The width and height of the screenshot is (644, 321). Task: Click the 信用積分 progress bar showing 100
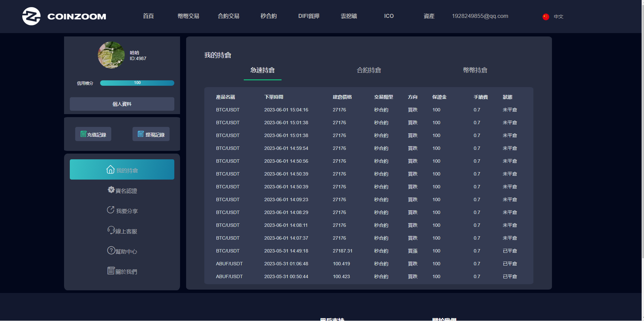[137, 83]
